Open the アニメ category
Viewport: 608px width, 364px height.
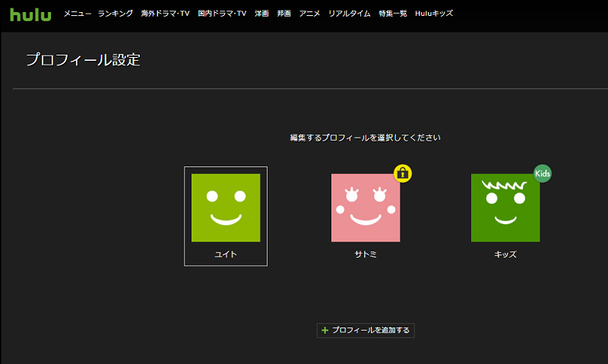pyautogui.click(x=309, y=14)
